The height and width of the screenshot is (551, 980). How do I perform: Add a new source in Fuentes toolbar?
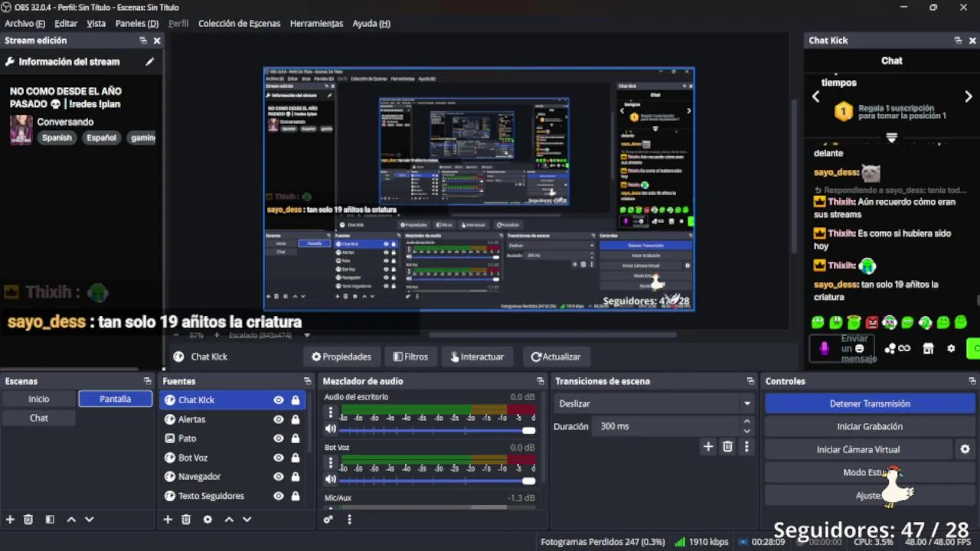pos(168,519)
